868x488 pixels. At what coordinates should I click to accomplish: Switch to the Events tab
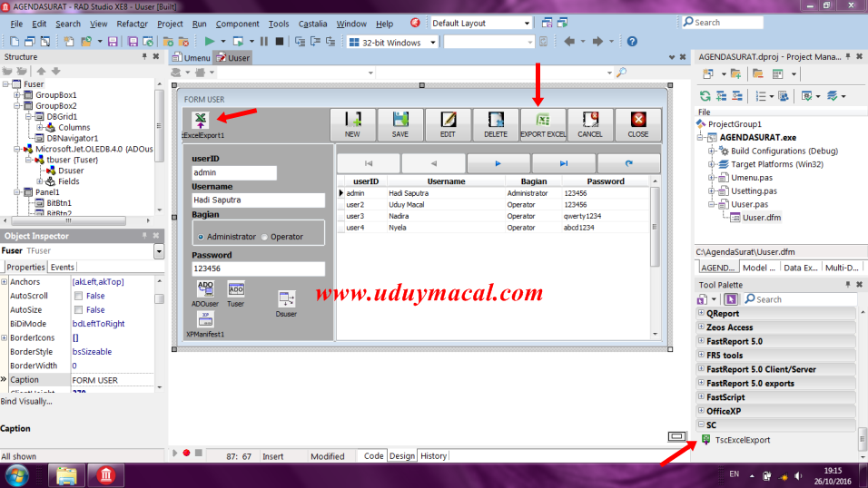(62, 267)
